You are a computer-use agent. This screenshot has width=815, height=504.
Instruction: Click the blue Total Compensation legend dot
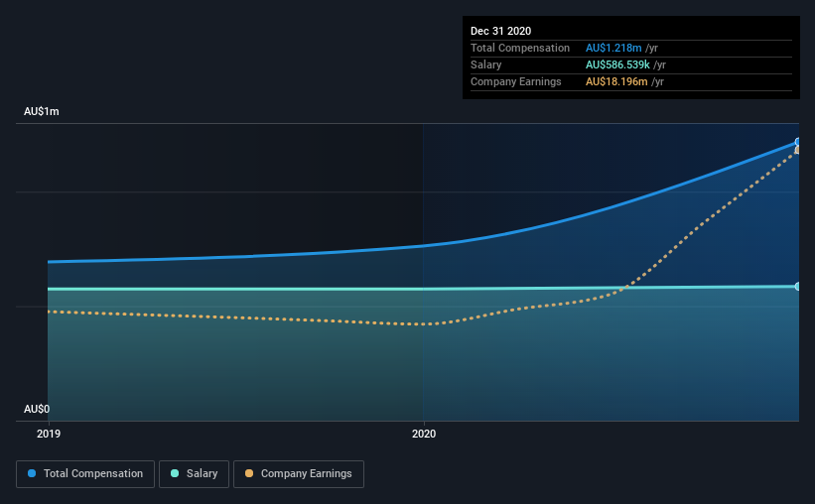(x=32, y=473)
